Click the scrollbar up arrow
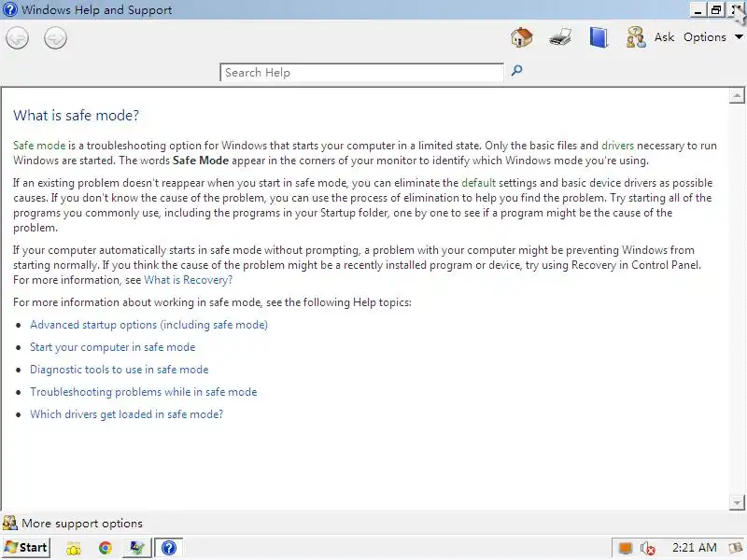The height and width of the screenshot is (560, 747). click(x=737, y=96)
